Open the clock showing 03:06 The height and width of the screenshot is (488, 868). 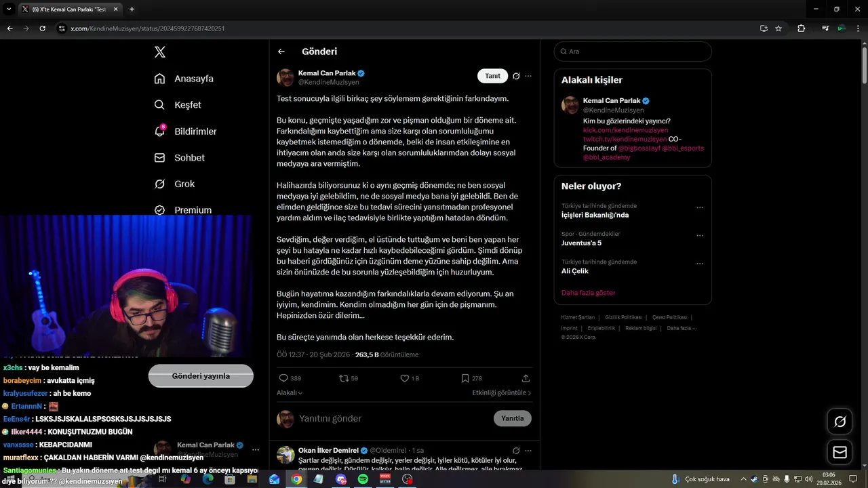tap(829, 479)
